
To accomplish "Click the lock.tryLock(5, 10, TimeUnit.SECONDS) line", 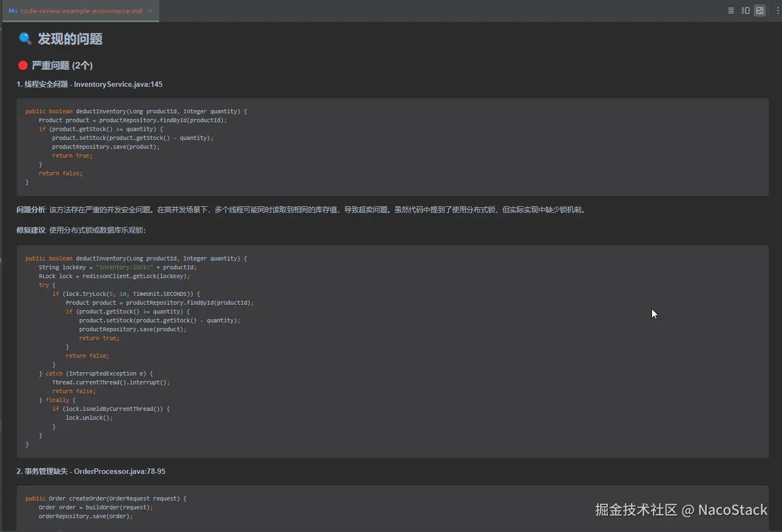I will (126, 294).
